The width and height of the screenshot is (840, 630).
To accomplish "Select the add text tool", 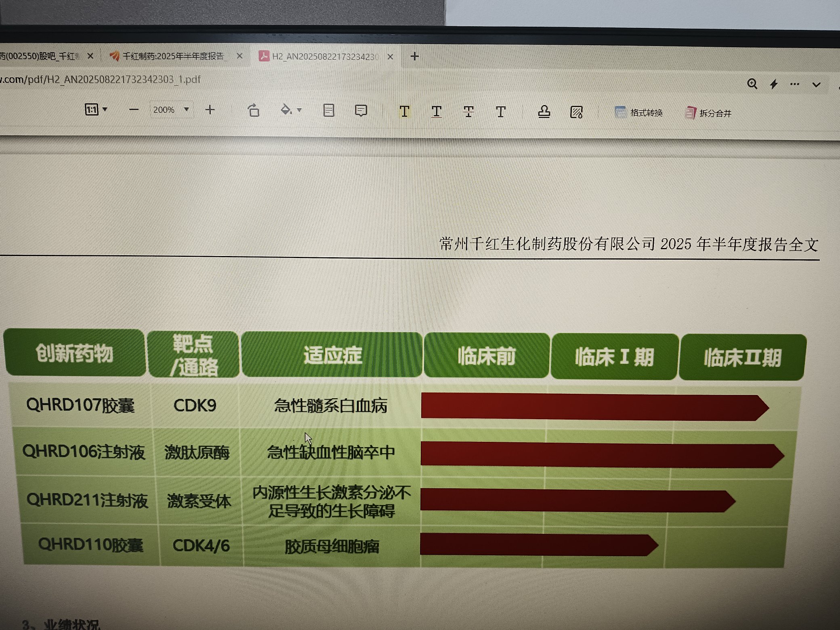I will (501, 112).
